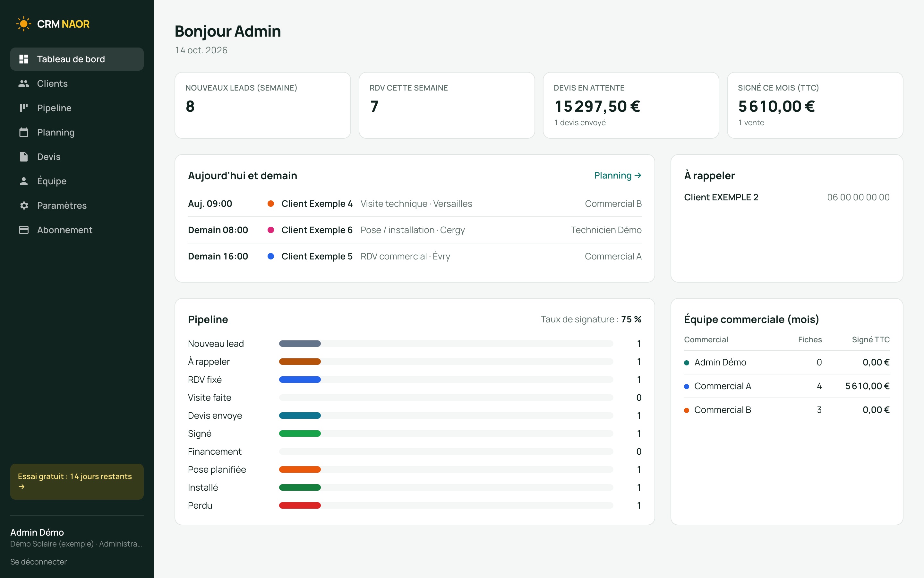924x578 pixels.
Task: Click Client EXEMPLE 2 in À rappeler
Action: click(721, 197)
